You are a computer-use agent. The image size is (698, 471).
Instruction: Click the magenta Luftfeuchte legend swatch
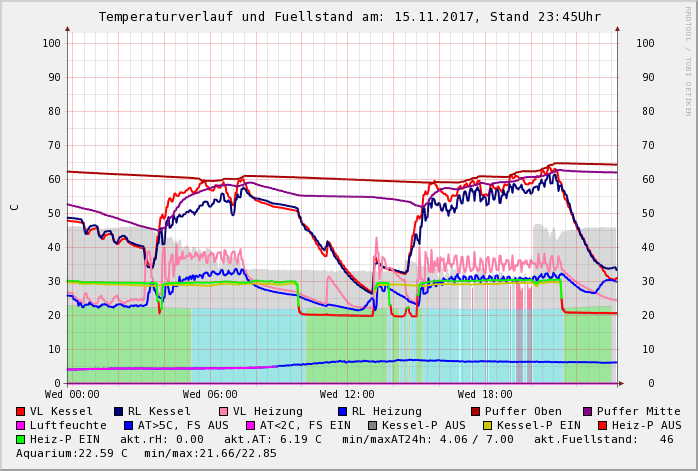point(21,425)
